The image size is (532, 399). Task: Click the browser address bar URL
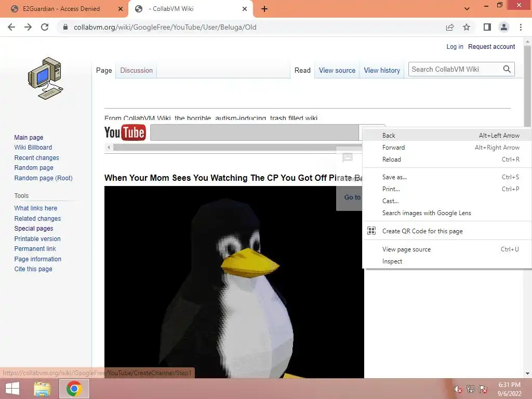click(x=165, y=27)
